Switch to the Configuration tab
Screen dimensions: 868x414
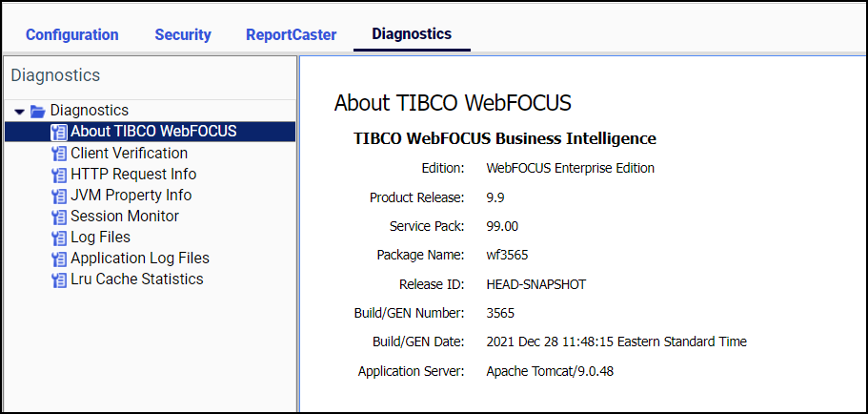tap(72, 35)
